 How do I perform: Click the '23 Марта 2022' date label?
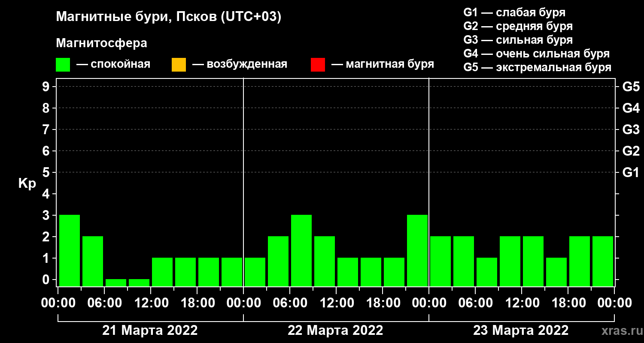[521, 331]
